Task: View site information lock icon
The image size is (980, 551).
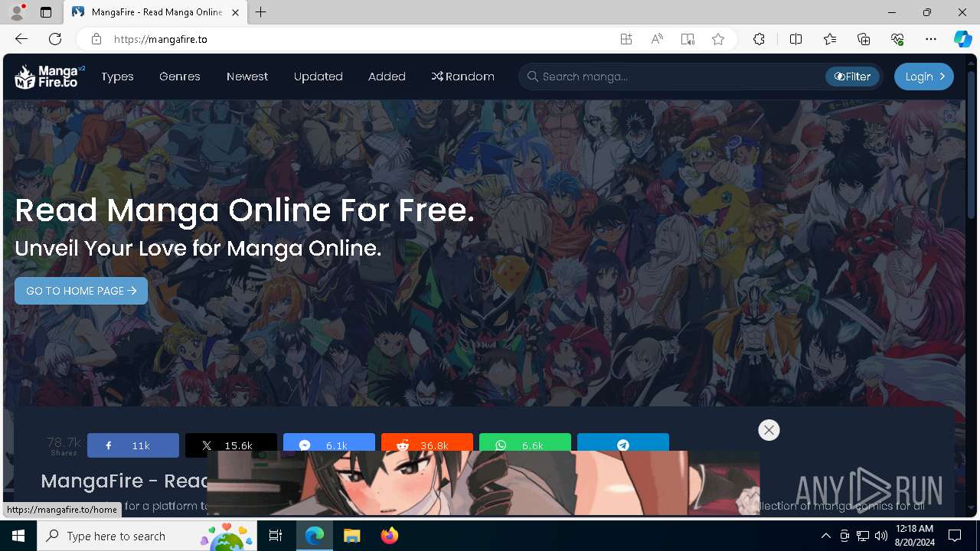Action: click(x=96, y=39)
